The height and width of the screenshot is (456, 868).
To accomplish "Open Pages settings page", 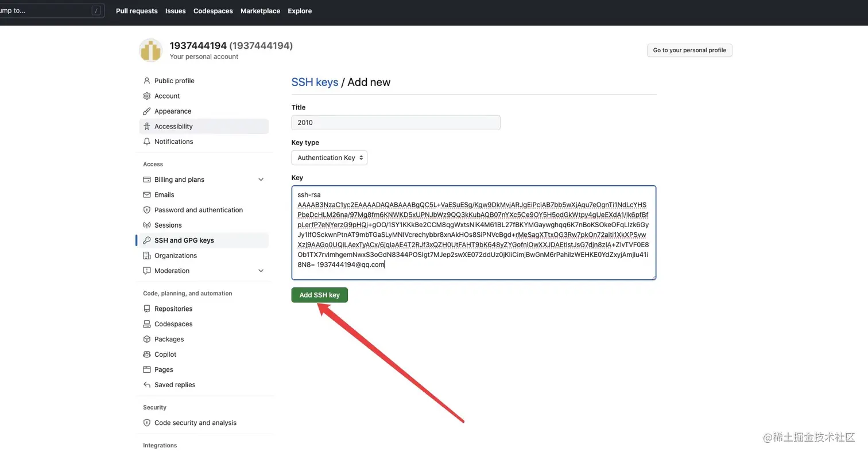I will coord(204,369).
